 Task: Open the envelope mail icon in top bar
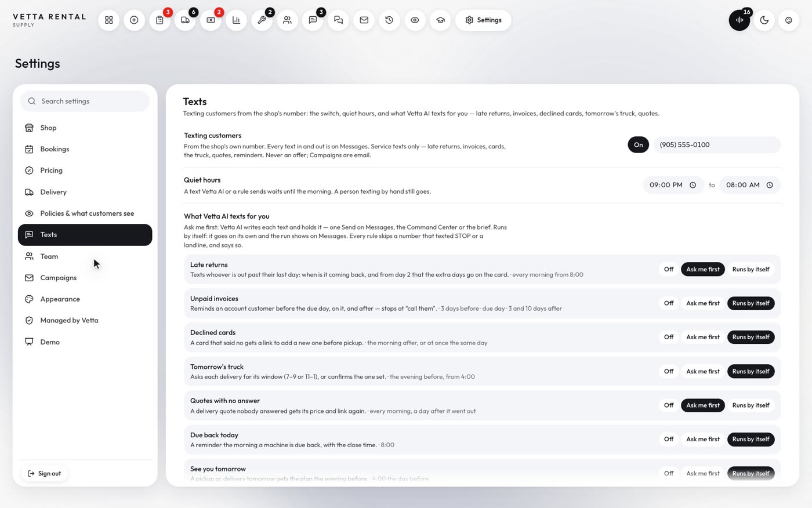pos(364,20)
